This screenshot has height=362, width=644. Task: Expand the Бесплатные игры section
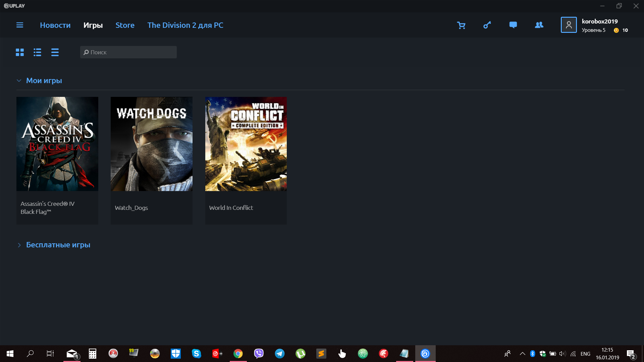(19, 245)
